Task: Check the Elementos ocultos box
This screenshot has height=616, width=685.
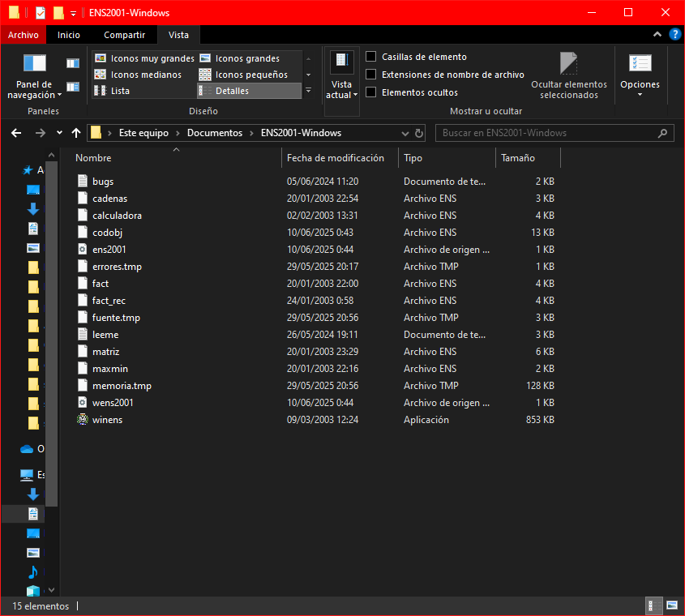Action: (x=371, y=92)
